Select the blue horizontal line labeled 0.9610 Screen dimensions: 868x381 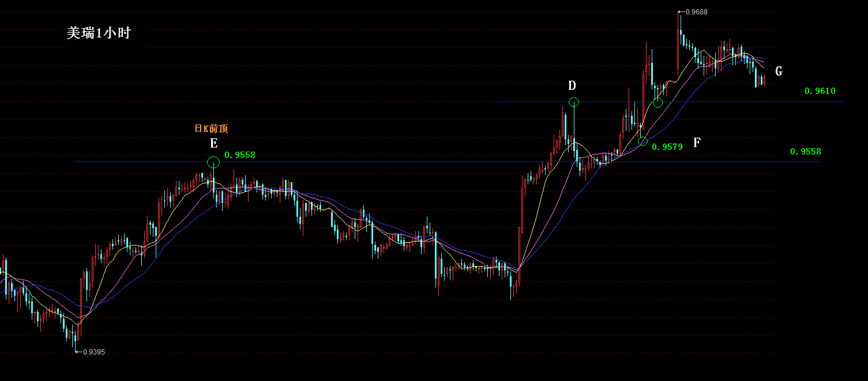pos(671,102)
